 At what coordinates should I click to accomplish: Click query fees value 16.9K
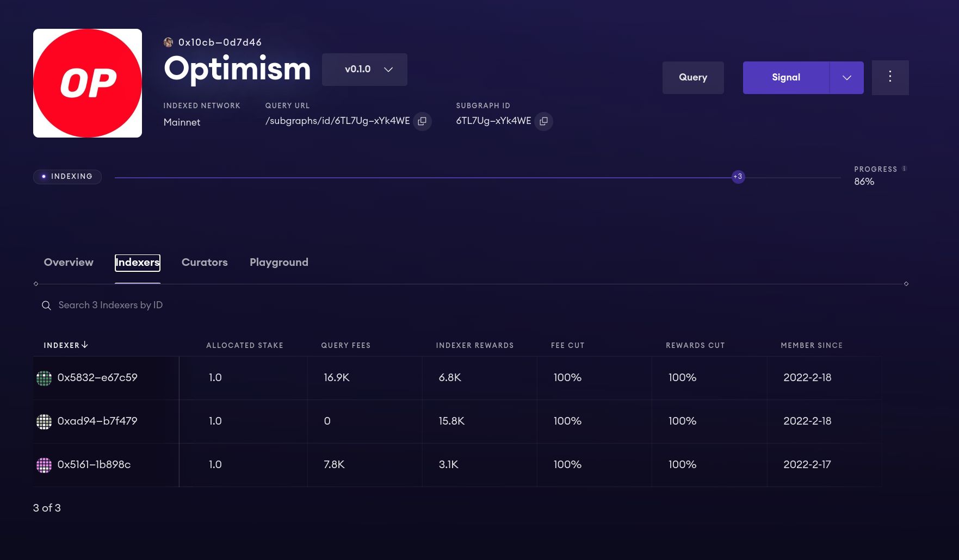tap(337, 378)
